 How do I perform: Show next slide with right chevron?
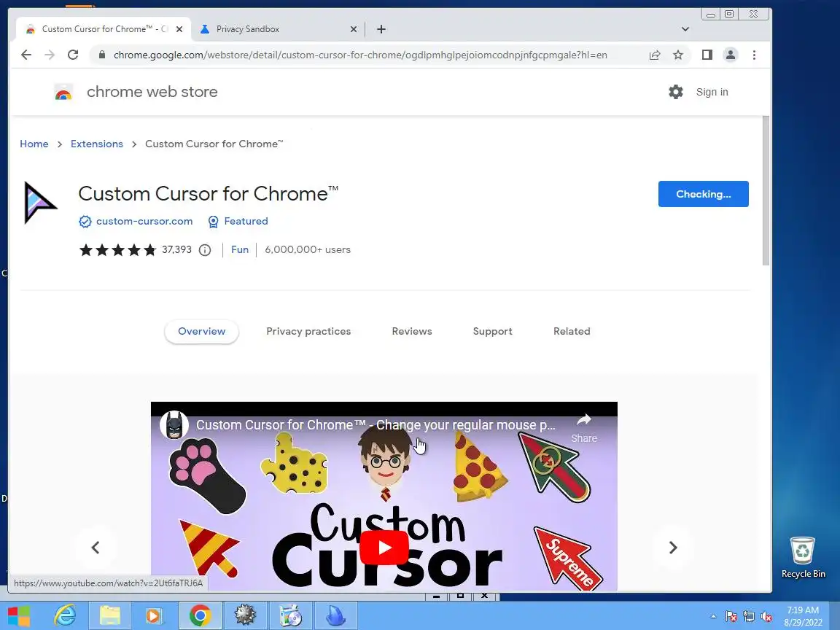674,548
